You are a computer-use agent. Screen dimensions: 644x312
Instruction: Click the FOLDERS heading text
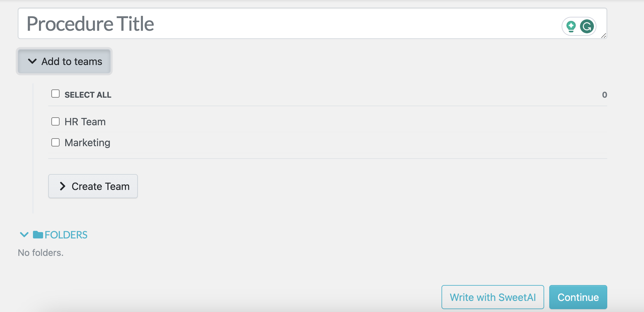click(x=66, y=235)
